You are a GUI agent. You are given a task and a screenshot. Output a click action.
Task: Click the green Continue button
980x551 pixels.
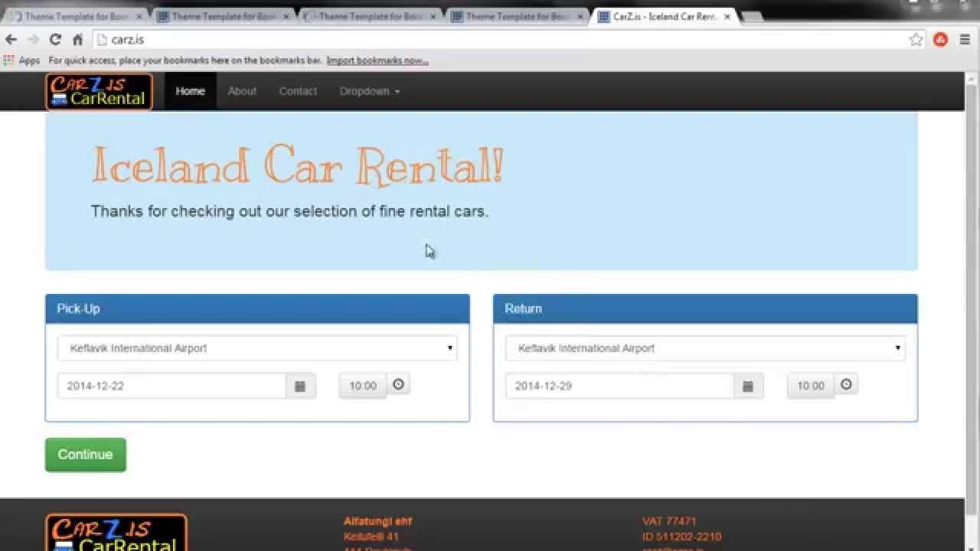pos(85,455)
